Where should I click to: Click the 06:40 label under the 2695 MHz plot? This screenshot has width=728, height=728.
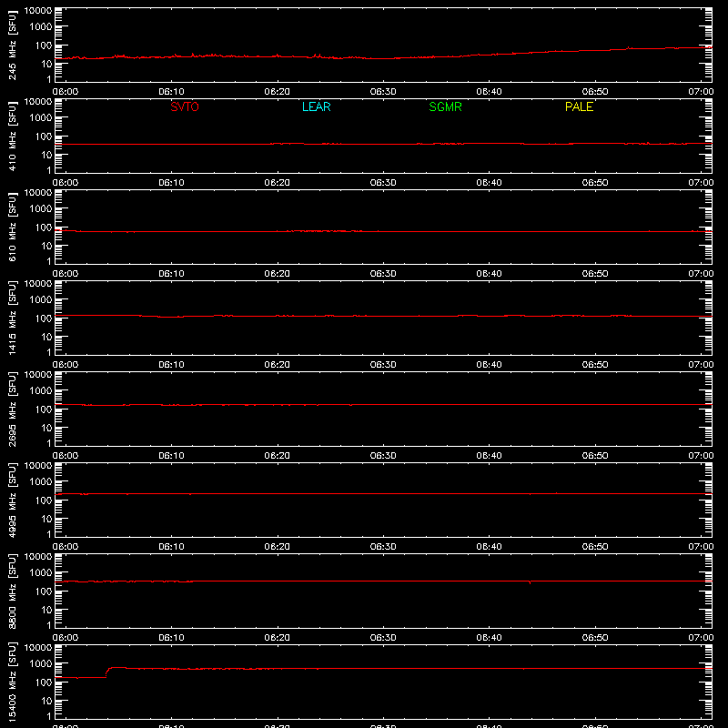[489, 456]
